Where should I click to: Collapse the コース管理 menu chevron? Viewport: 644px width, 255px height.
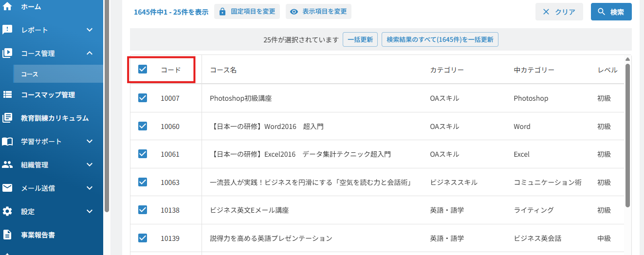point(90,53)
